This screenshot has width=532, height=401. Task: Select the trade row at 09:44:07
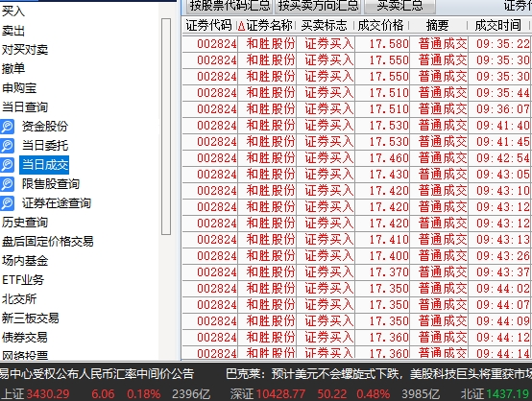[357, 305]
